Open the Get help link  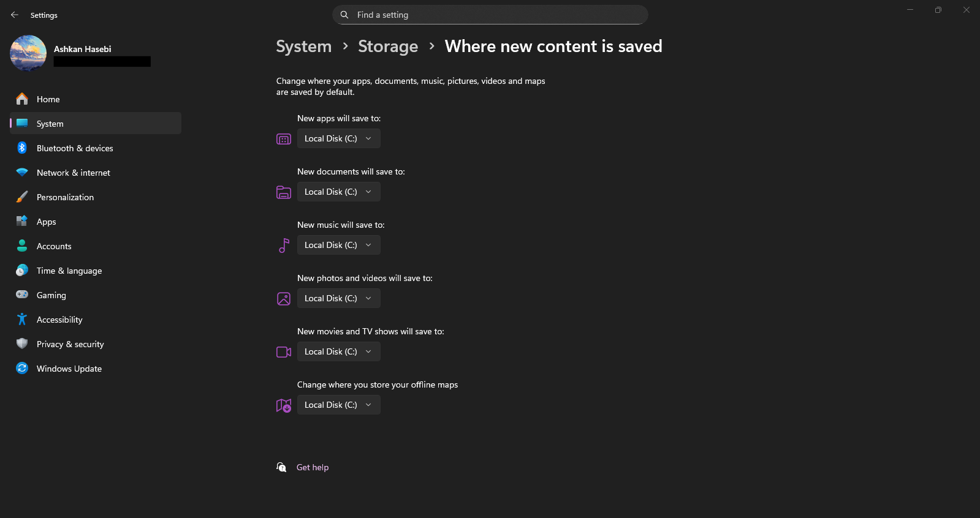[x=313, y=467]
